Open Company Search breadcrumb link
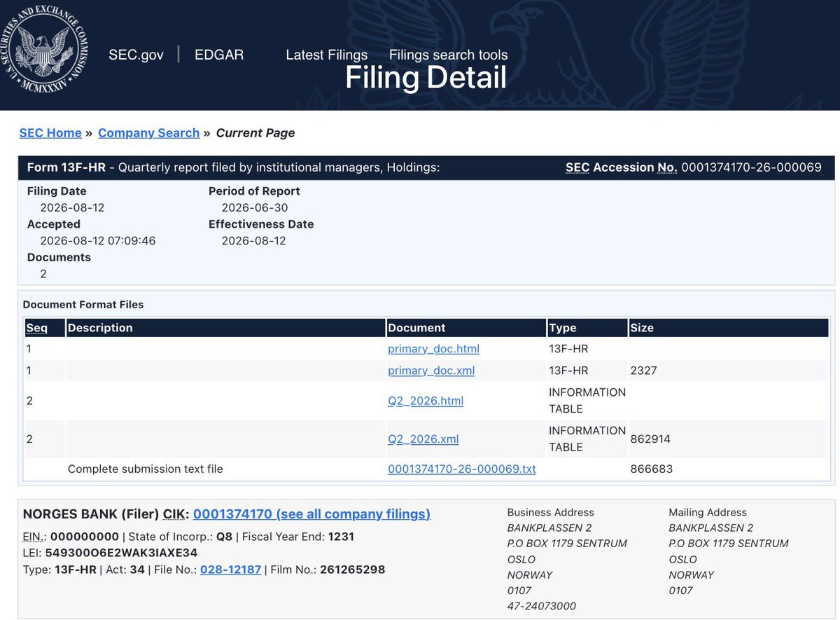The height and width of the screenshot is (620, 840). point(148,133)
